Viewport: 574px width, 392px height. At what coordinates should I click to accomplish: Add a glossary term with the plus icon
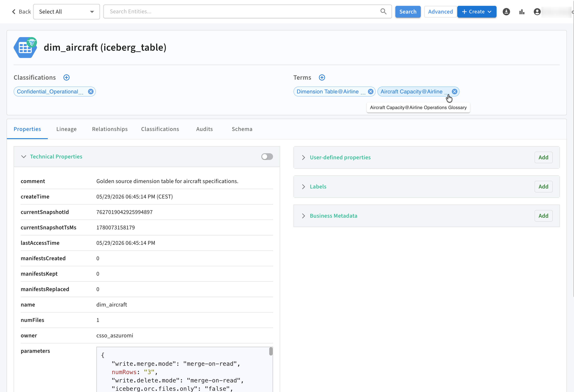pos(322,78)
